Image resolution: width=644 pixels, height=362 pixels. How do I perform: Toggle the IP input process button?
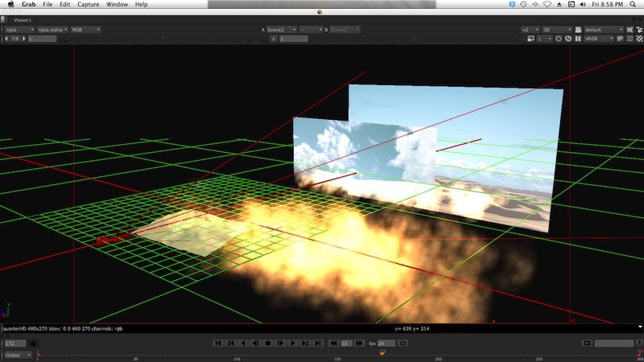[x=620, y=39]
